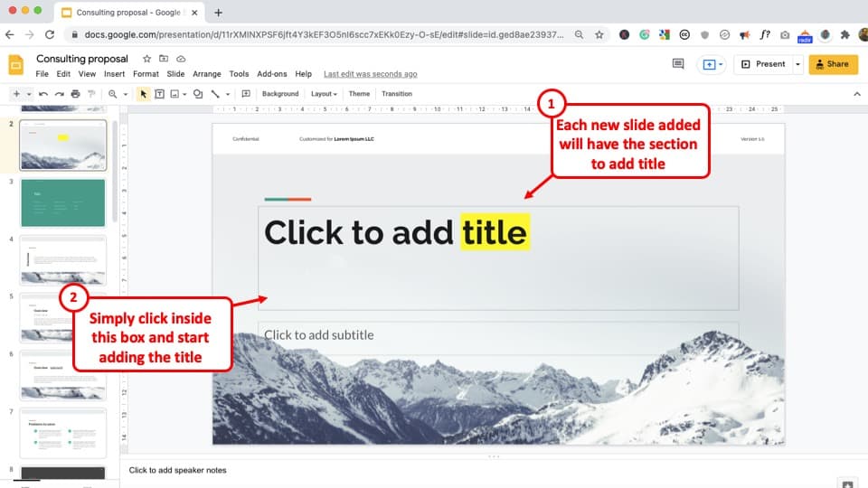Activate the paint format tool

[x=92, y=94]
